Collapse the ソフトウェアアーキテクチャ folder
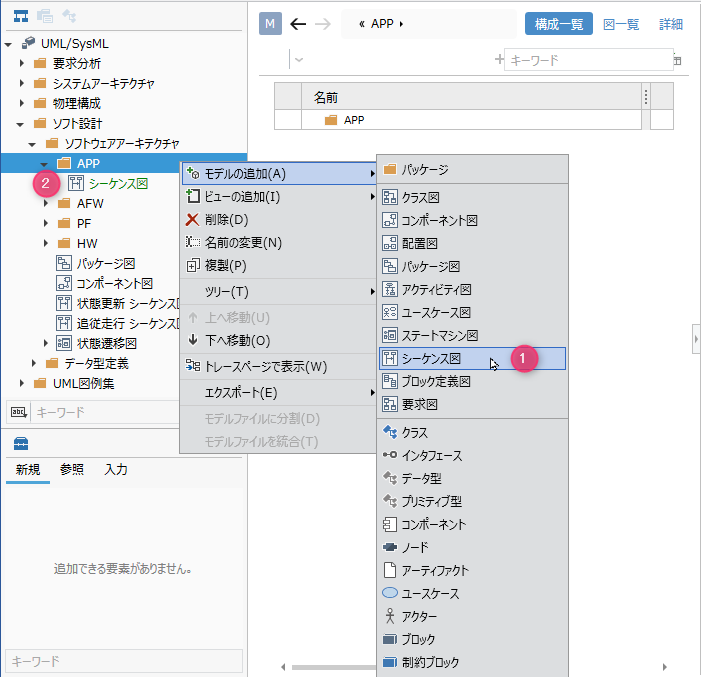The width and height of the screenshot is (701, 677). (32, 144)
